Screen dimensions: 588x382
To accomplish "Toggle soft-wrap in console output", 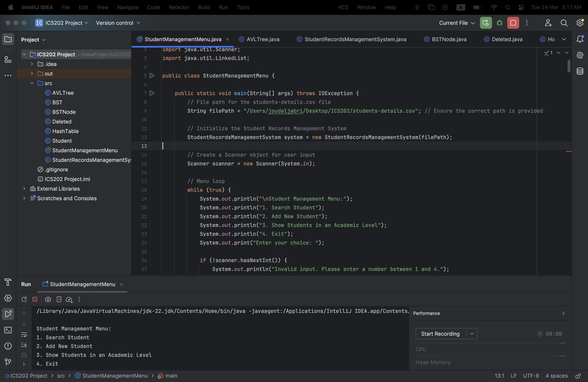I will click(24, 335).
